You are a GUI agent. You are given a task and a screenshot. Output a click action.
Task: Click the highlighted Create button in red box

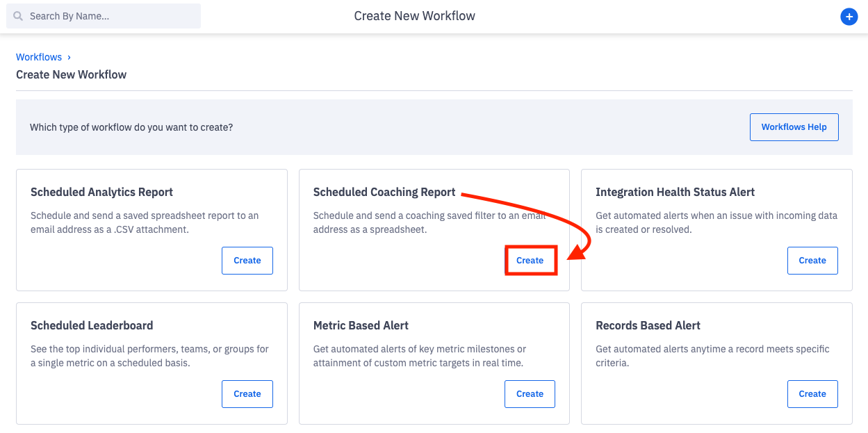530,260
